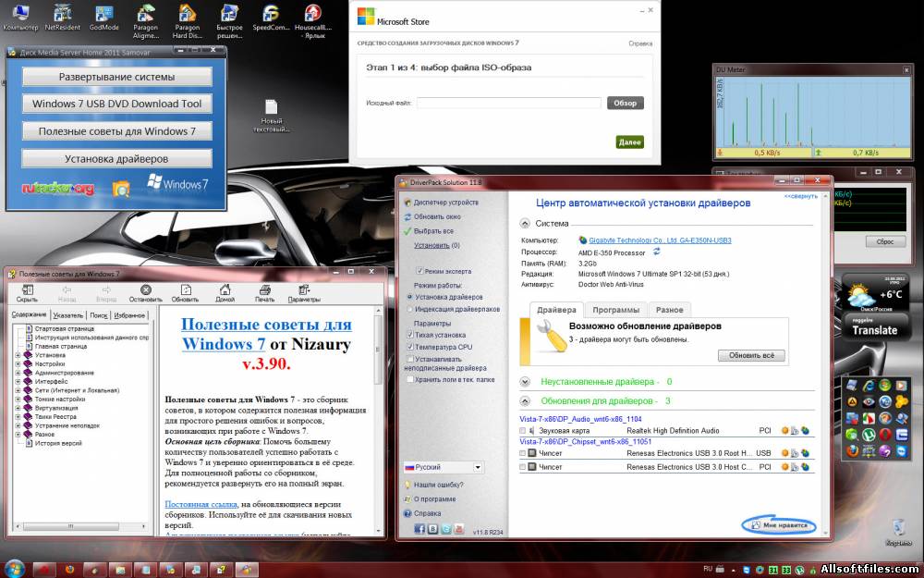Toggle the Режим эксперта checkbox

pyautogui.click(x=419, y=271)
